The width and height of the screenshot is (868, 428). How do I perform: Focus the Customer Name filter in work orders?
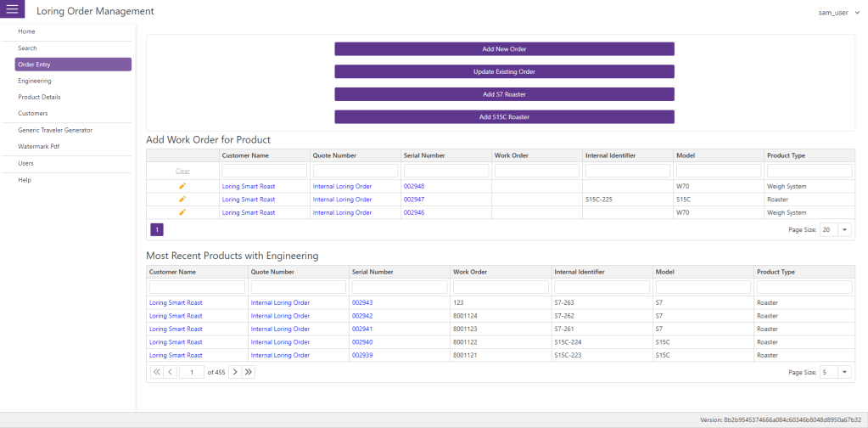pyautogui.click(x=264, y=171)
